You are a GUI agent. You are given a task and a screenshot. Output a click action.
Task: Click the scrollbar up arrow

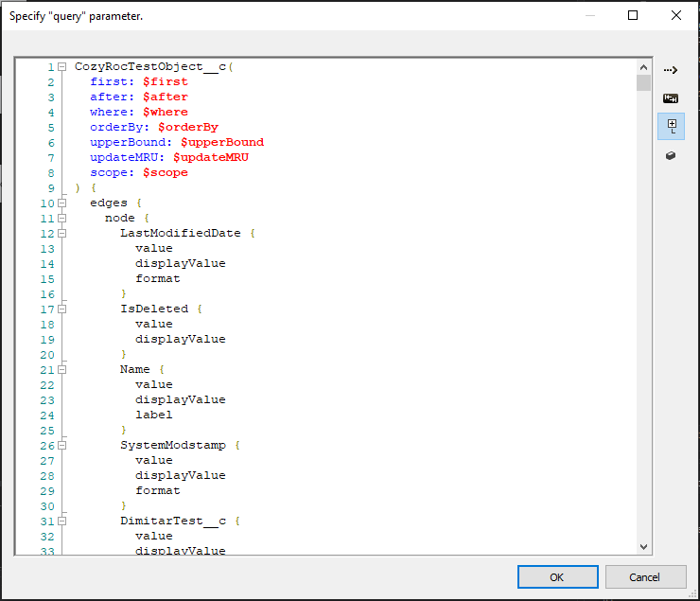click(x=644, y=67)
